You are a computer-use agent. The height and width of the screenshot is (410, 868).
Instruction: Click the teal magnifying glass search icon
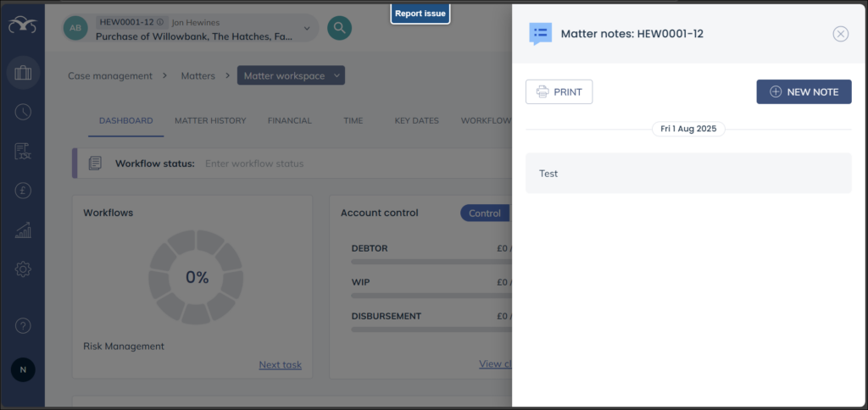pyautogui.click(x=340, y=28)
